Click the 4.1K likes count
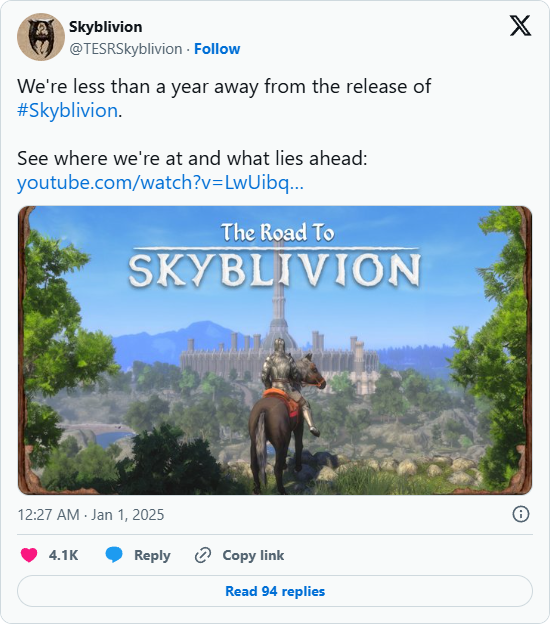552x626 pixels. point(63,556)
